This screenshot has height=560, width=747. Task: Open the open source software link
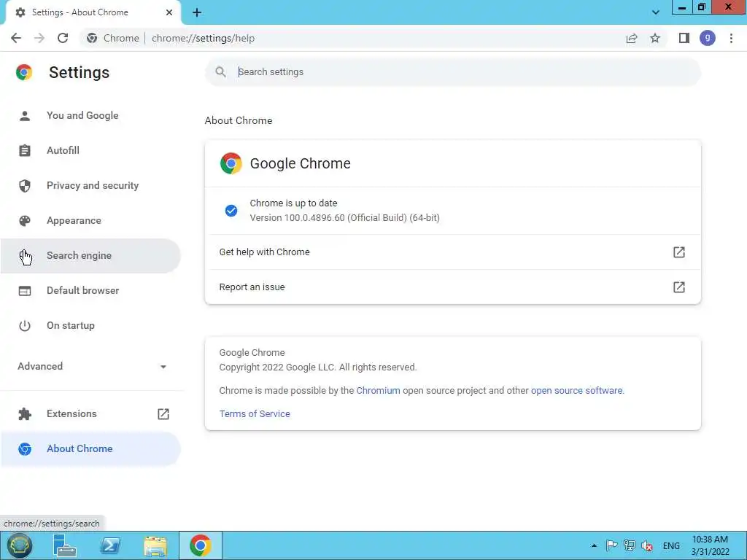click(576, 391)
